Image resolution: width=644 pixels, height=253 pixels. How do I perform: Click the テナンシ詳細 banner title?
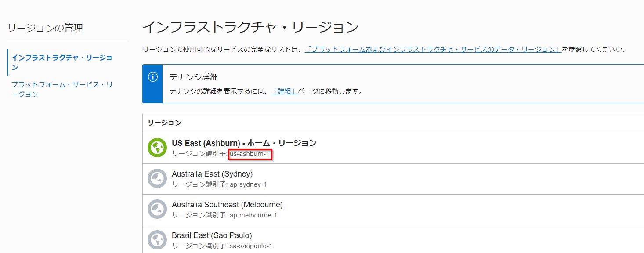tap(194, 77)
